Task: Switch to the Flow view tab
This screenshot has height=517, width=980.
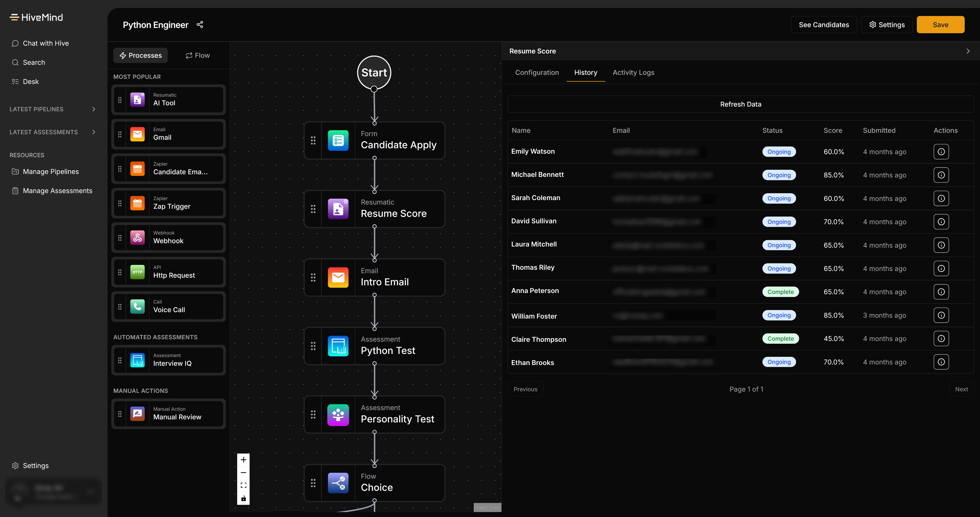Action: click(197, 55)
